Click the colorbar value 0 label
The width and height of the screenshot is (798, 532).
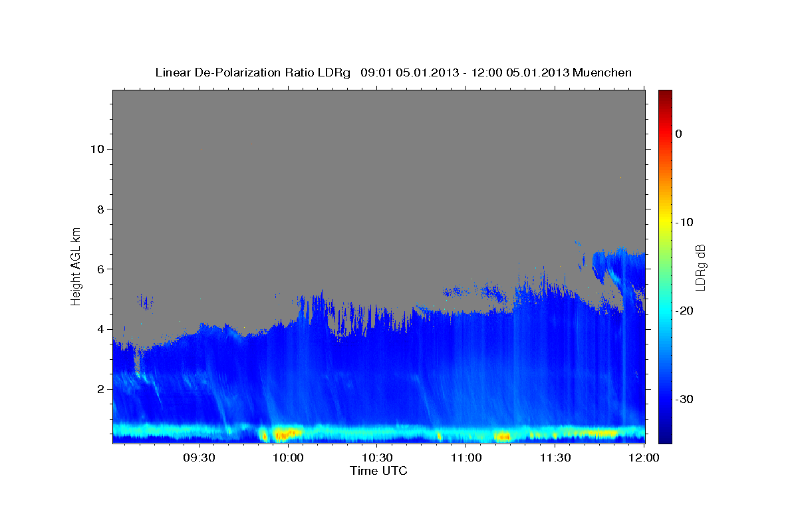pos(679,134)
